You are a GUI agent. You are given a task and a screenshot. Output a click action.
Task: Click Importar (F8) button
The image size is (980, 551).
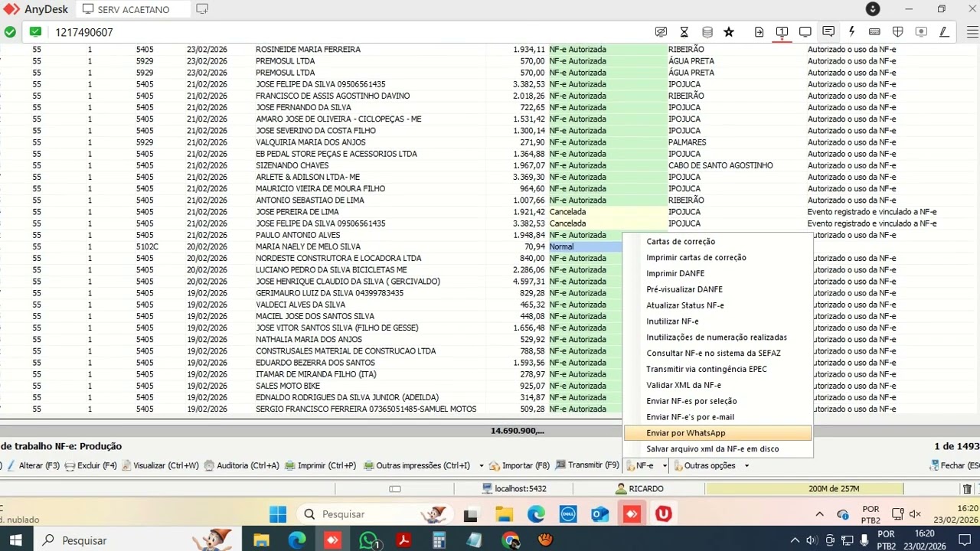pyautogui.click(x=520, y=465)
